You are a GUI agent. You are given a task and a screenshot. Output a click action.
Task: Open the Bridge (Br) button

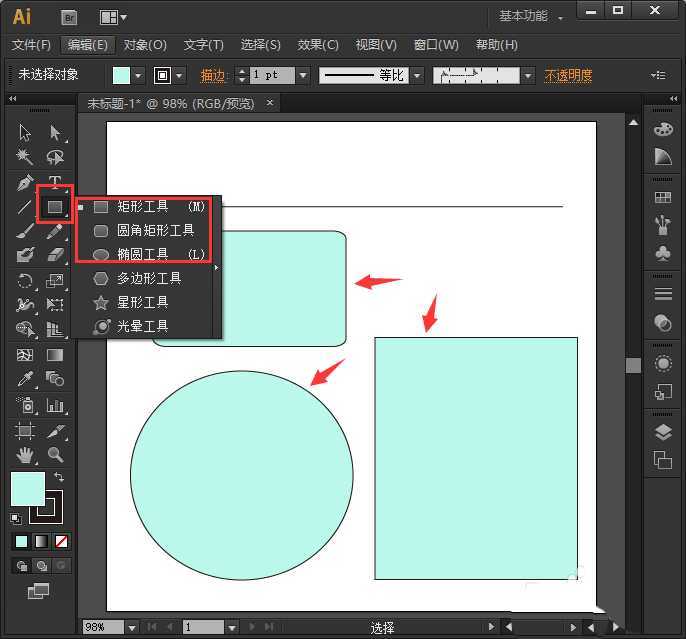(70, 17)
